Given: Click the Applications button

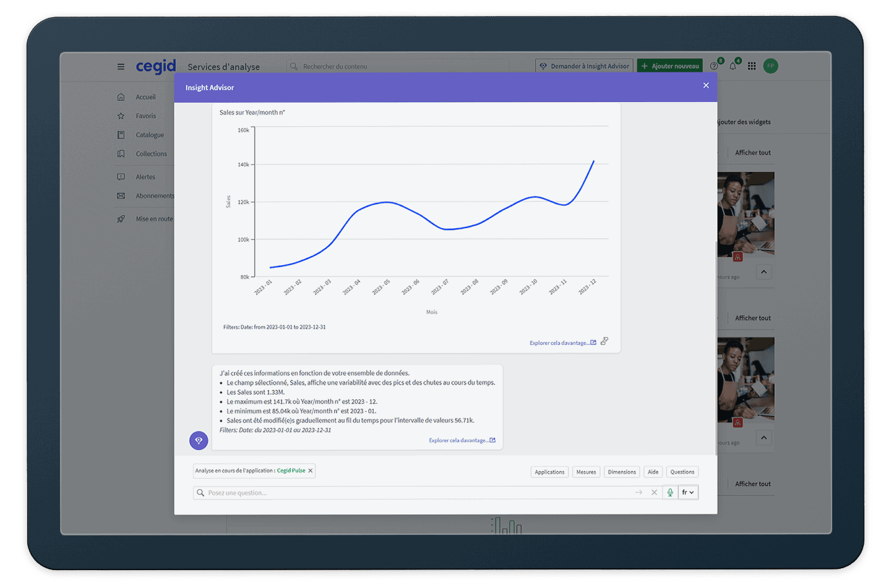Looking at the screenshot, I should (x=549, y=472).
